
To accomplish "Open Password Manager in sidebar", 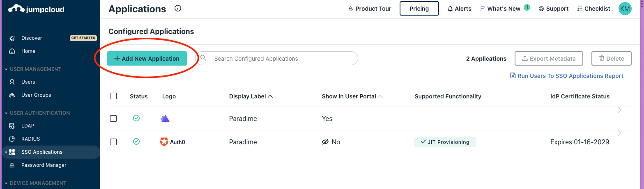I will coord(44,165).
